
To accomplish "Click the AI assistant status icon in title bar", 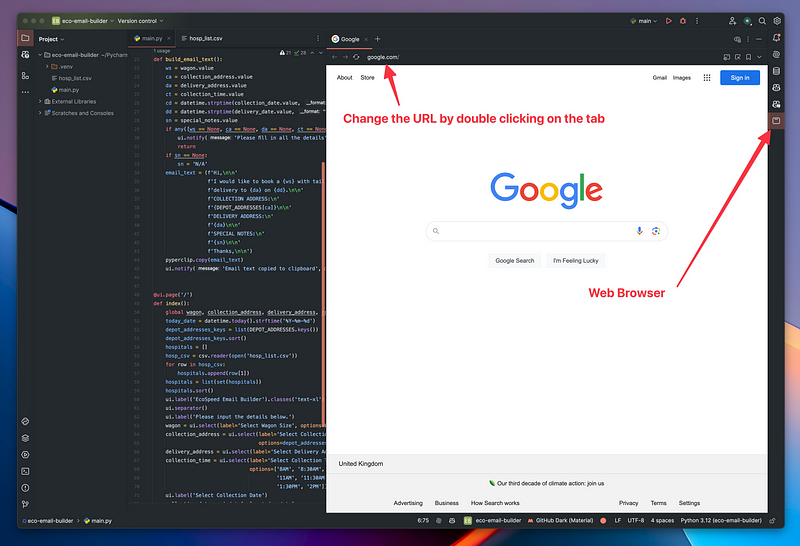I will (747, 21).
